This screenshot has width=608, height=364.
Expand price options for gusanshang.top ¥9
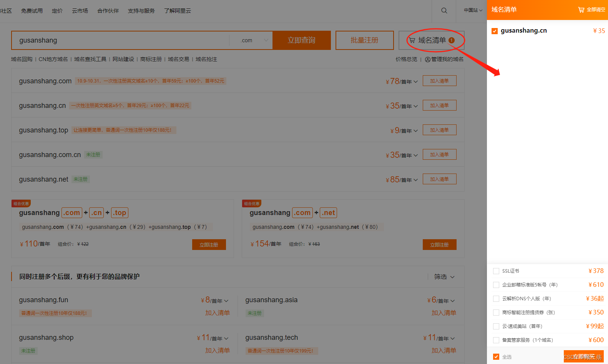click(415, 131)
